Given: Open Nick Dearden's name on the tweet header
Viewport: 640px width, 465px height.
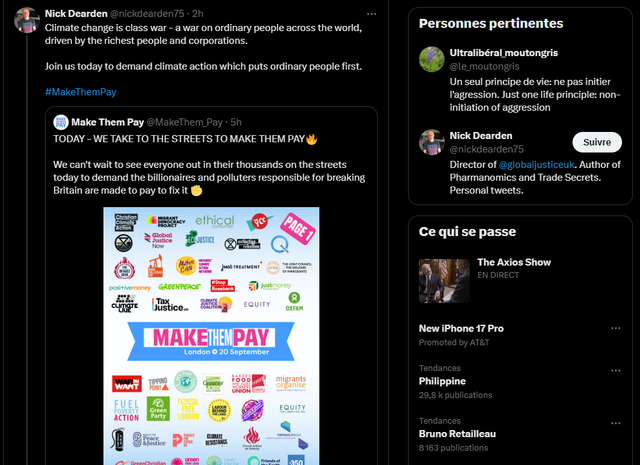Looking at the screenshot, I should (x=76, y=13).
